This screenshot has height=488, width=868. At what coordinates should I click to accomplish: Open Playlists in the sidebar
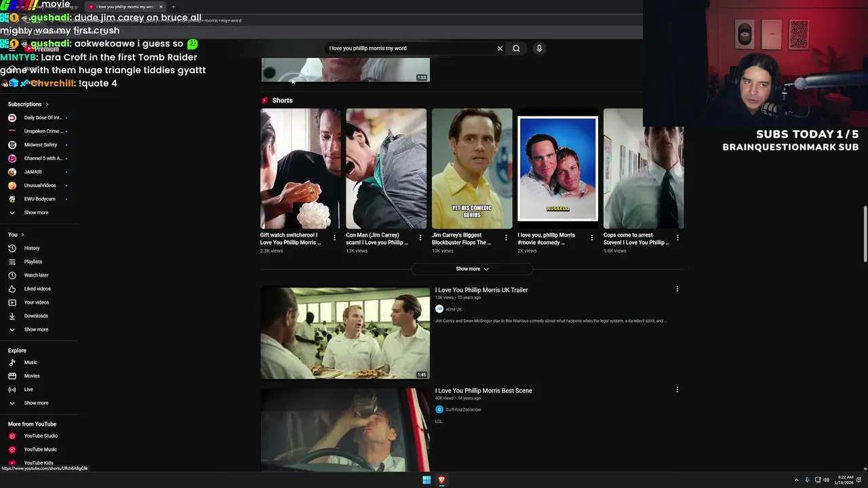(x=33, y=262)
